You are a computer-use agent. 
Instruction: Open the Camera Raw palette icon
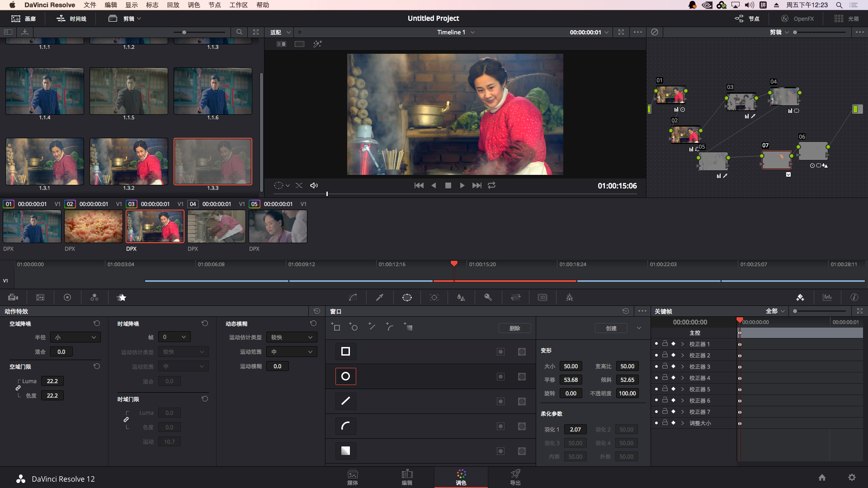click(13, 297)
